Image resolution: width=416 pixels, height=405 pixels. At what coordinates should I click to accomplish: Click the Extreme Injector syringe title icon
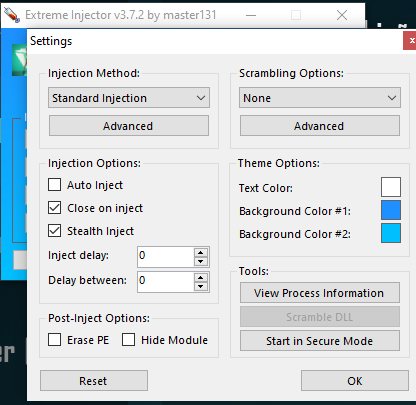click(x=12, y=15)
